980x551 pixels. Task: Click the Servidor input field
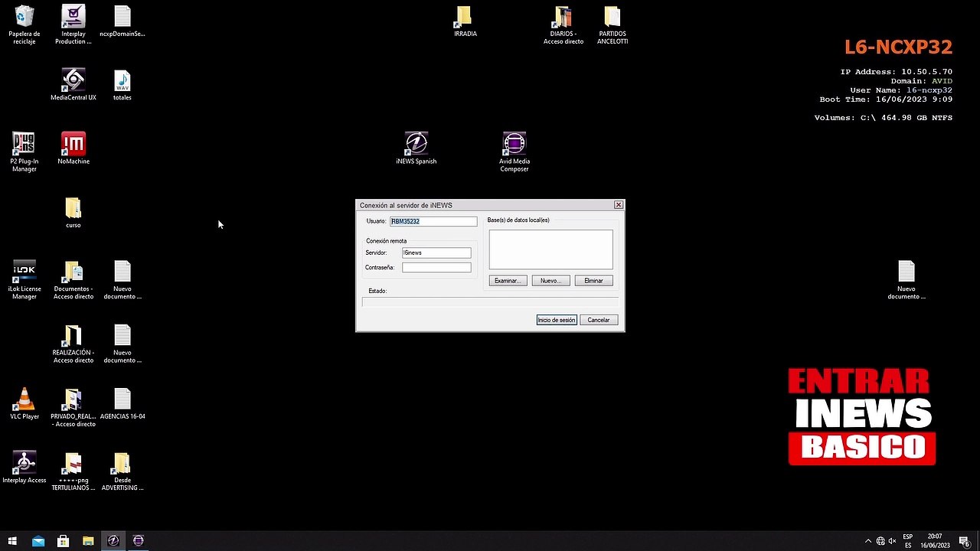click(436, 253)
